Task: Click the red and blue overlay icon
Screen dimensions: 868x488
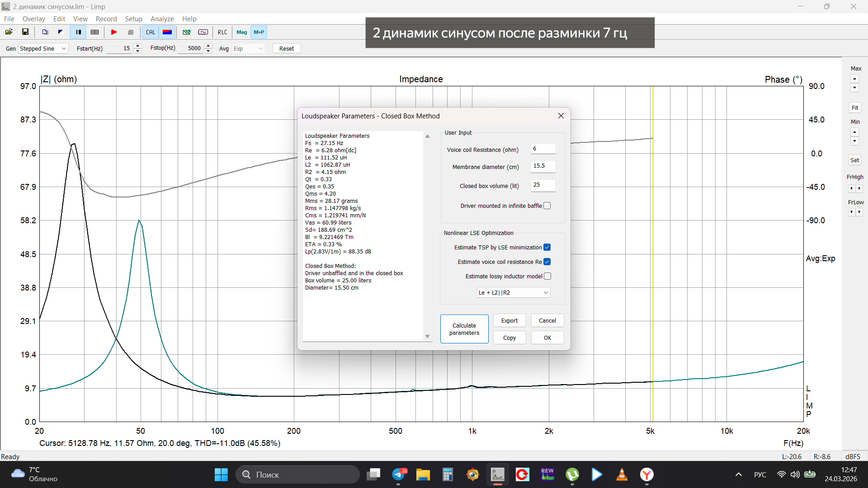Action: pos(167,32)
